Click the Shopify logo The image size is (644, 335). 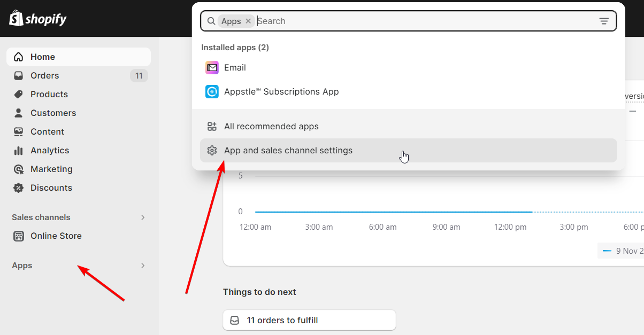pos(37,19)
